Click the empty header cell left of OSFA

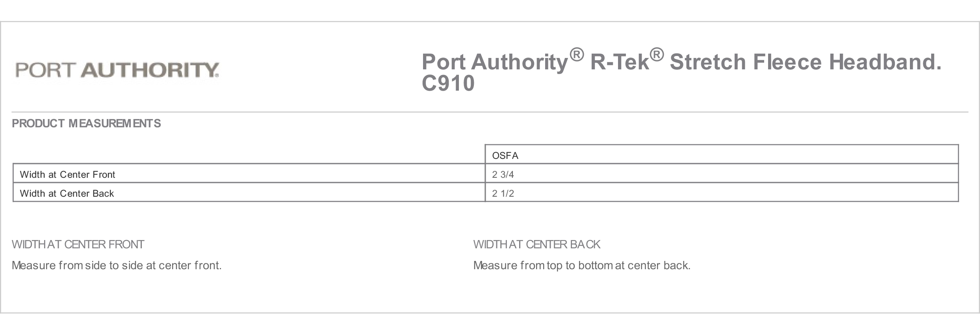coord(249,155)
